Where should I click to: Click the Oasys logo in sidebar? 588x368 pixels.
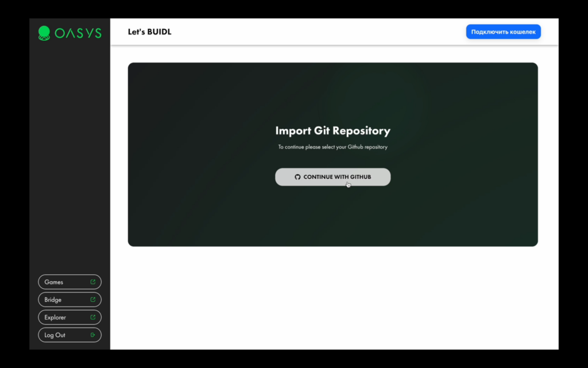69,33
